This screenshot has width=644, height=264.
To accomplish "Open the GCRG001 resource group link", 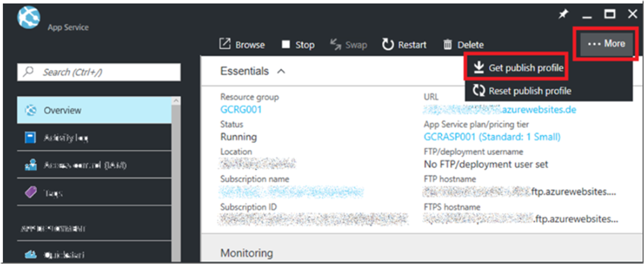I will coord(241,109).
